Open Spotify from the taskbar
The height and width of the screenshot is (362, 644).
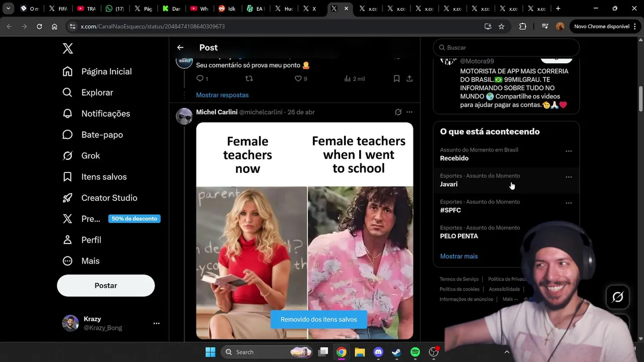click(415, 352)
